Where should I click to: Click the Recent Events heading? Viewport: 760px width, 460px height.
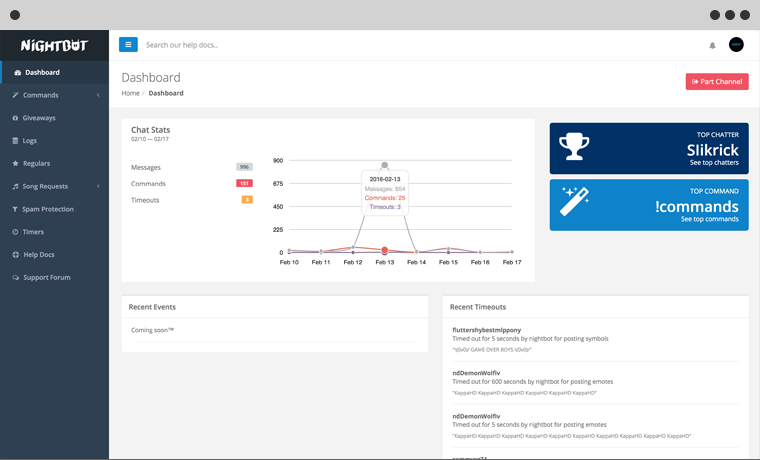(x=152, y=307)
